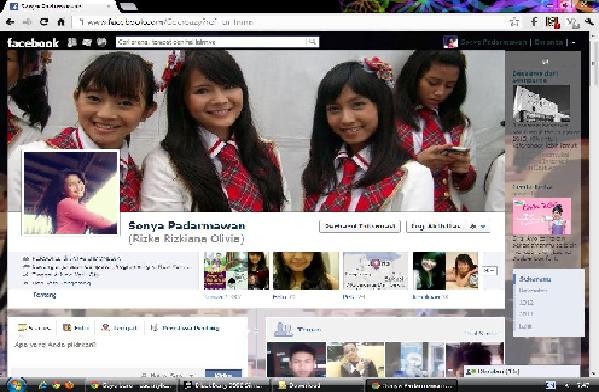The width and height of the screenshot is (599, 392).
Task: Open the friend requests icon
Action: (72, 42)
